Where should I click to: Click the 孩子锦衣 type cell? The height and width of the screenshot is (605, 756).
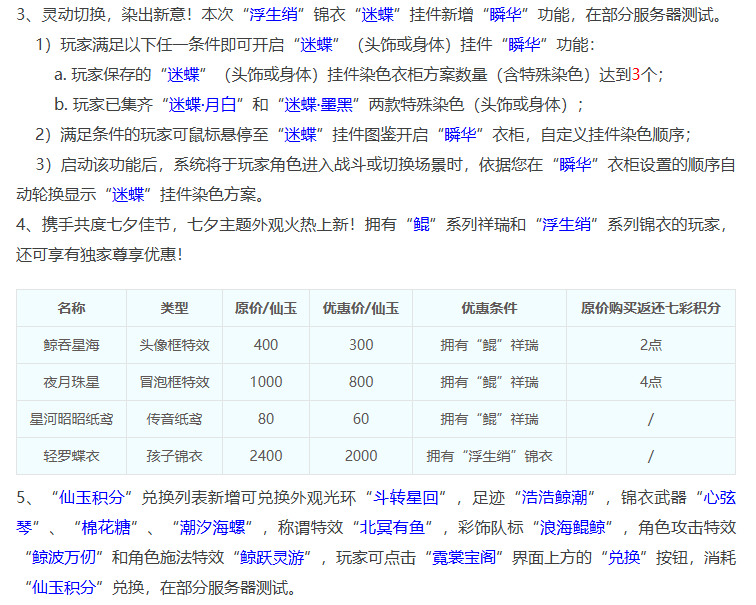[174, 456]
